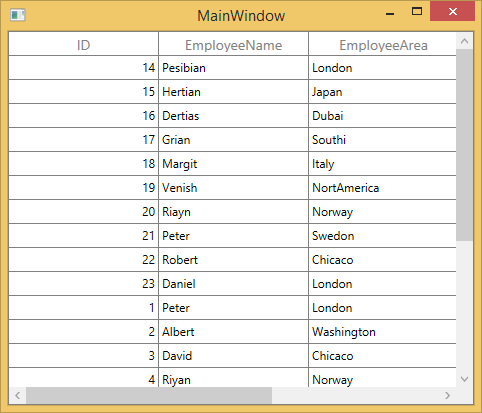Select the Chicaco cell in David's row
This screenshot has height=413, width=482.
(383, 356)
